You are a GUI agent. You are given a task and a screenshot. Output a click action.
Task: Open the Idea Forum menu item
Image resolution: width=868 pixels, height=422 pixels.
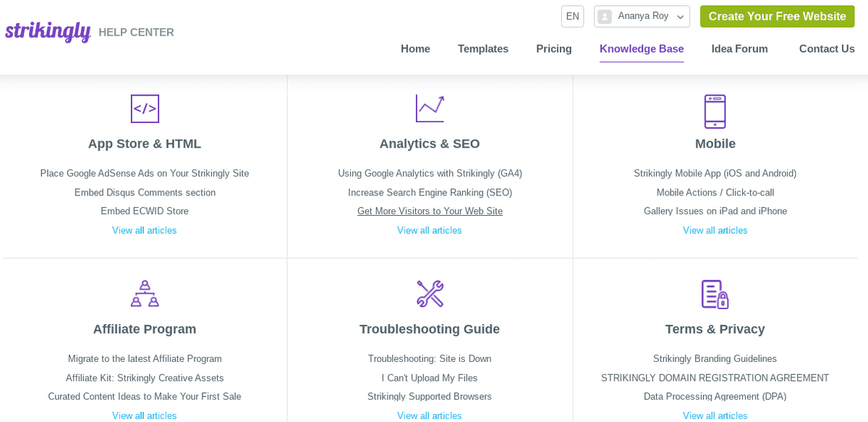click(x=739, y=49)
